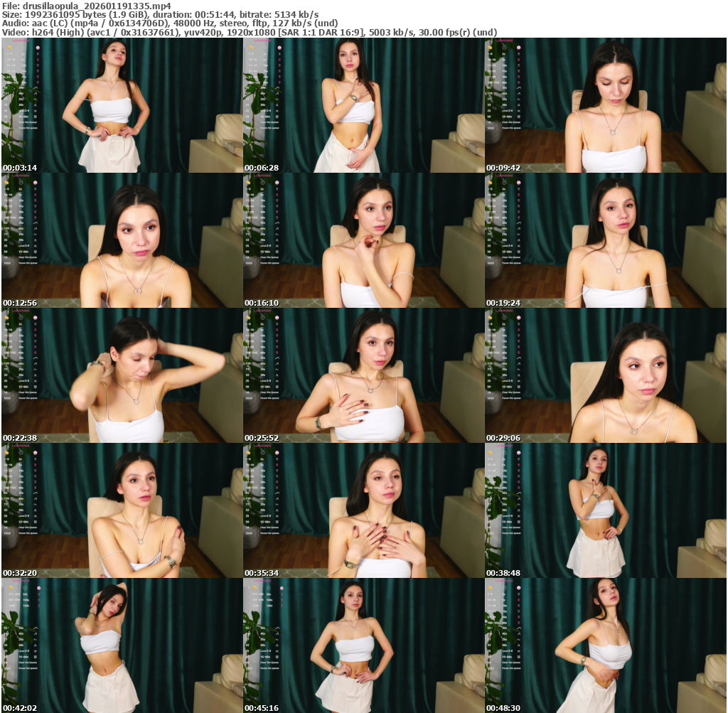Screen dimensions: 728x713
Task: Click the last thumbnail, 00:48:30
Action: (605, 645)
